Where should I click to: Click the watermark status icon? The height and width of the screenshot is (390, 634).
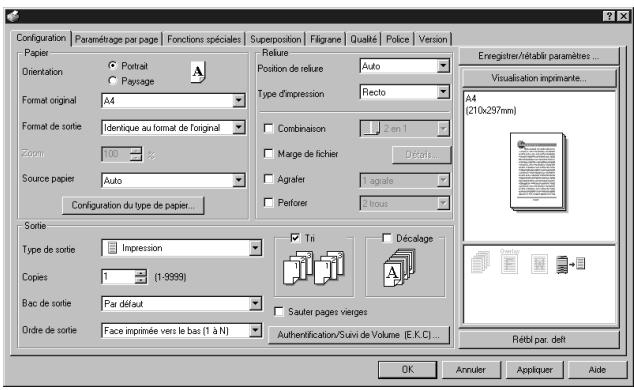tap(539, 264)
